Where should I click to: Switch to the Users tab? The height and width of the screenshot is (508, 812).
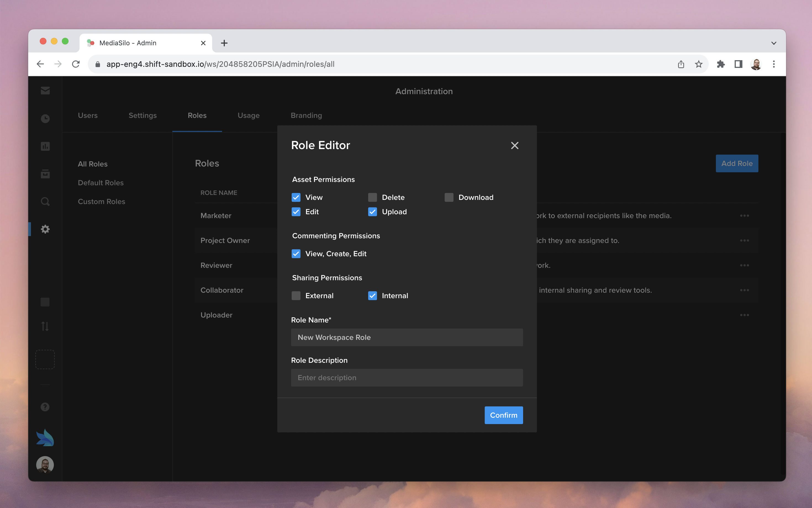click(88, 115)
